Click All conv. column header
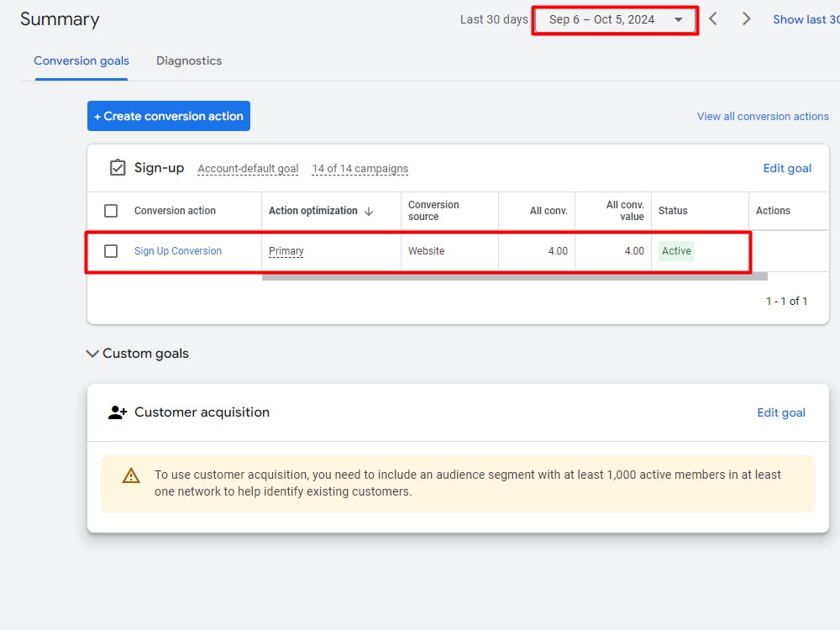 (549, 211)
